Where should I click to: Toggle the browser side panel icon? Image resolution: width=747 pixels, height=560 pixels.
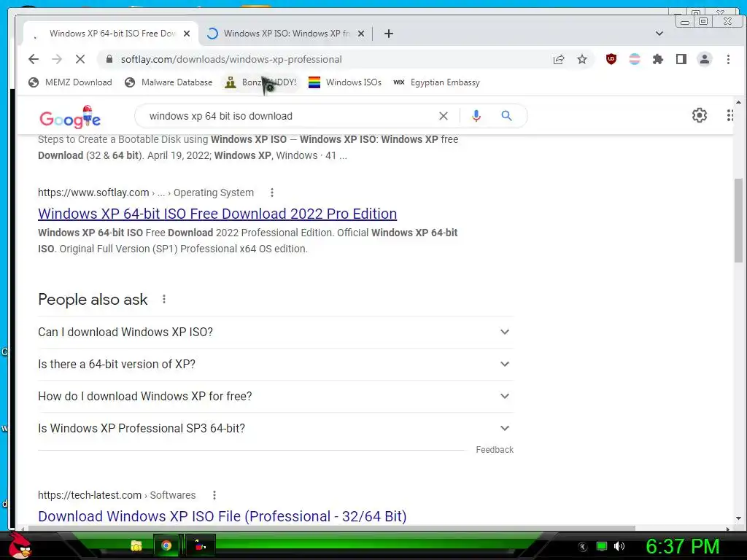coord(681,59)
